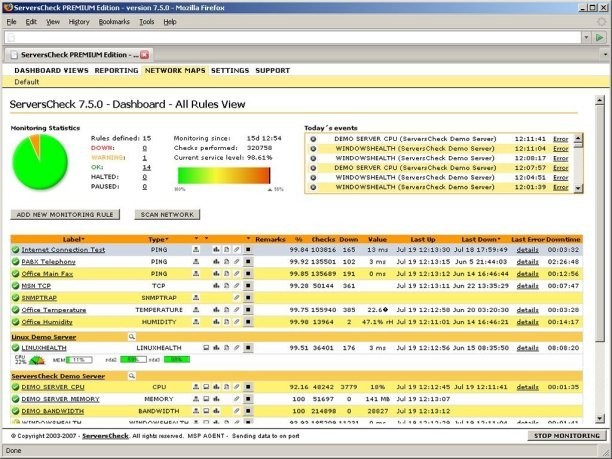
Task: Click the SUPPORT navigation item
Action: point(272,71)
